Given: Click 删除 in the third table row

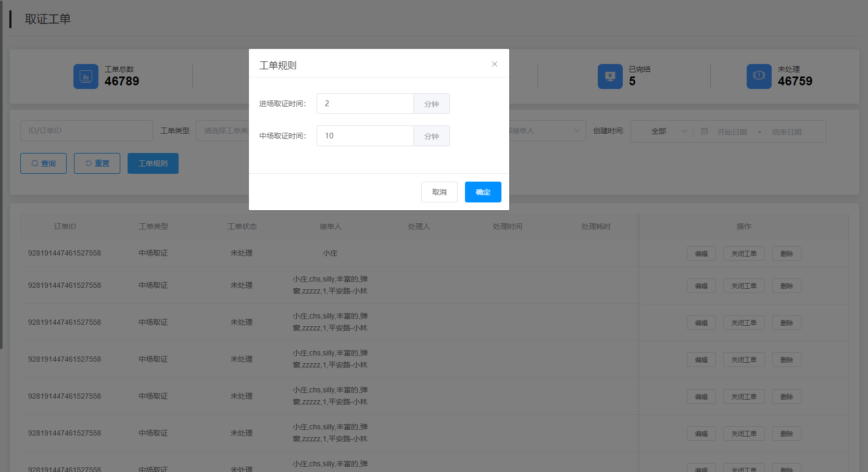Looking at the screenshot, I should 786,323.
